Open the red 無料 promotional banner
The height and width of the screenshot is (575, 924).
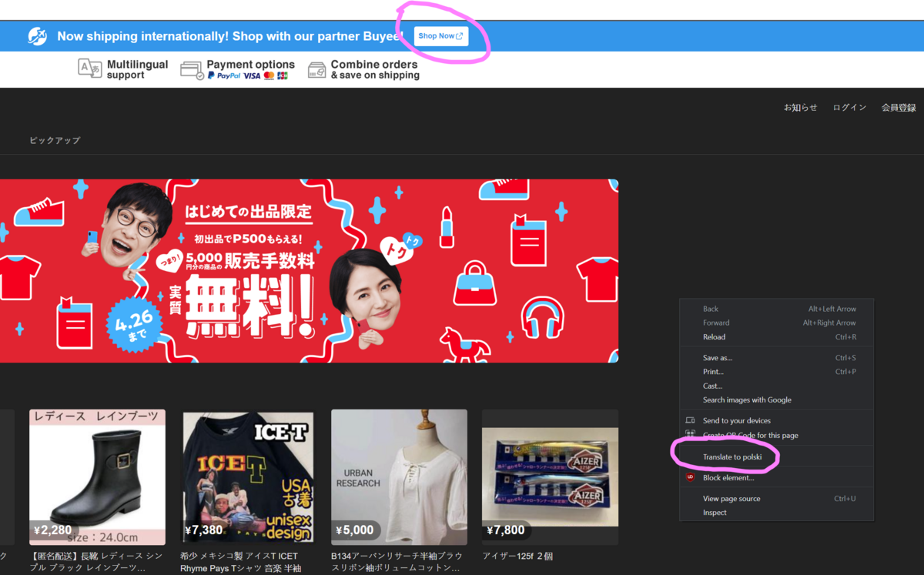coord(309,271)
